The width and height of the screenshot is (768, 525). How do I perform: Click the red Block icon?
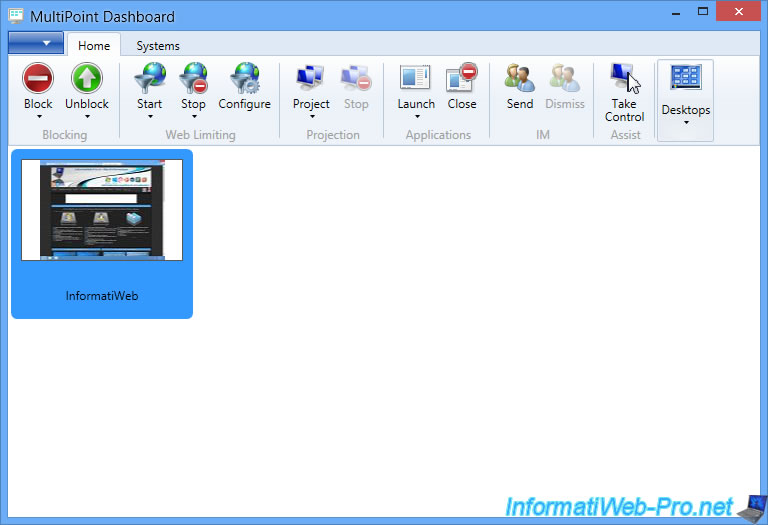(x=38, y=79)
